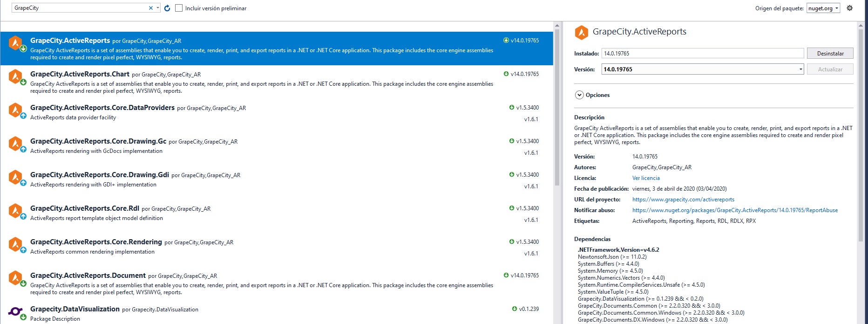Click the refresh icon next to search box

click(x=167, y=8)
